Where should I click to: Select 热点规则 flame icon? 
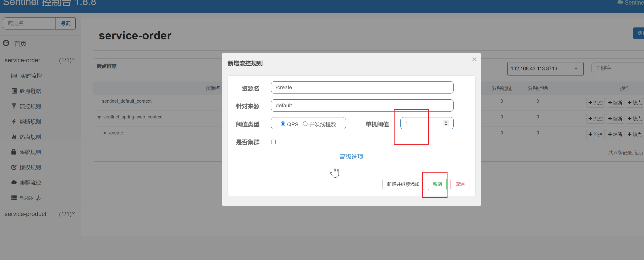pos(14,137)
